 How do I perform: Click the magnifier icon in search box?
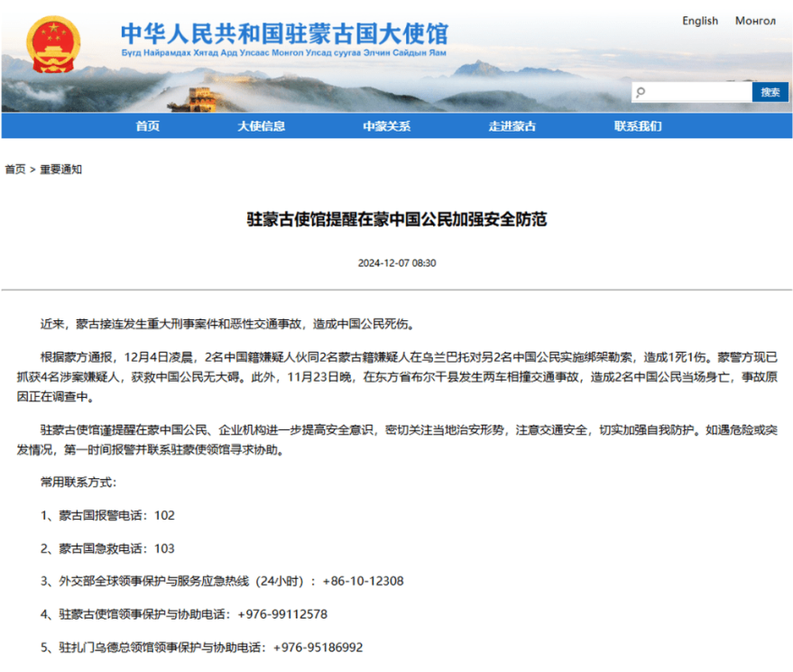pos(641,92)
